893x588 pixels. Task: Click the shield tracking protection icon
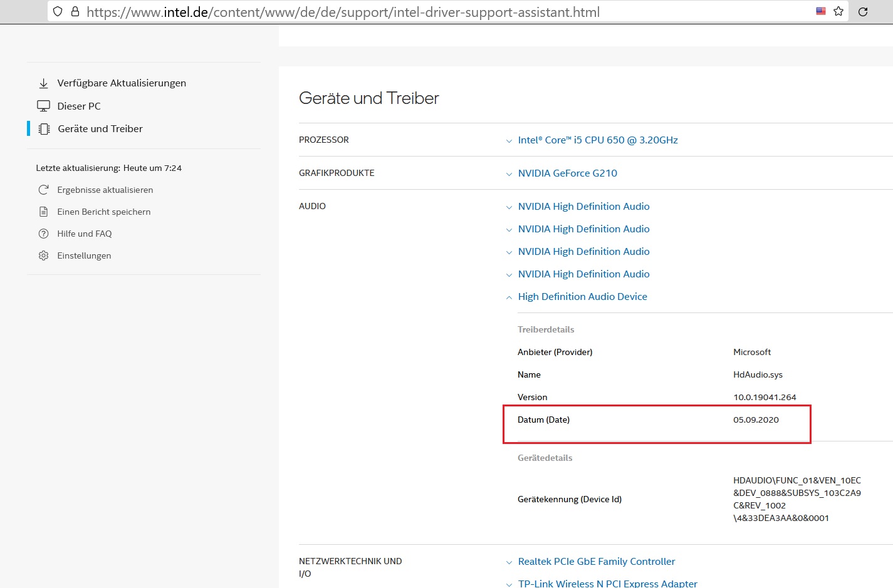pyautogui.click(x=58, y=11)
